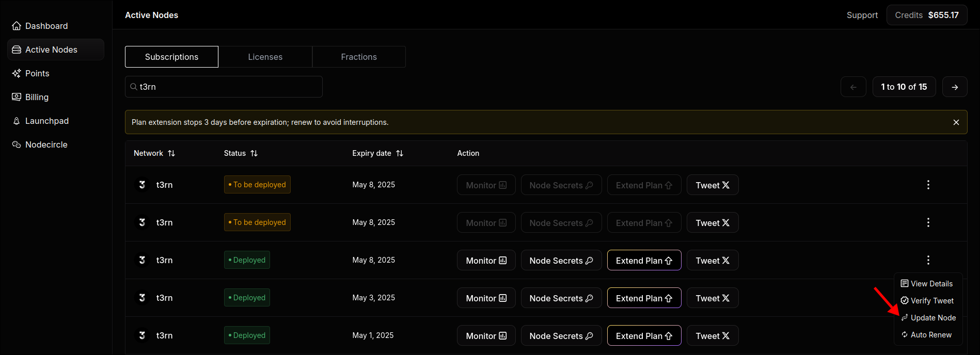Sort table by Expiry date column
The height and width of the screenshot is (355, 980).
pos(377,153)
